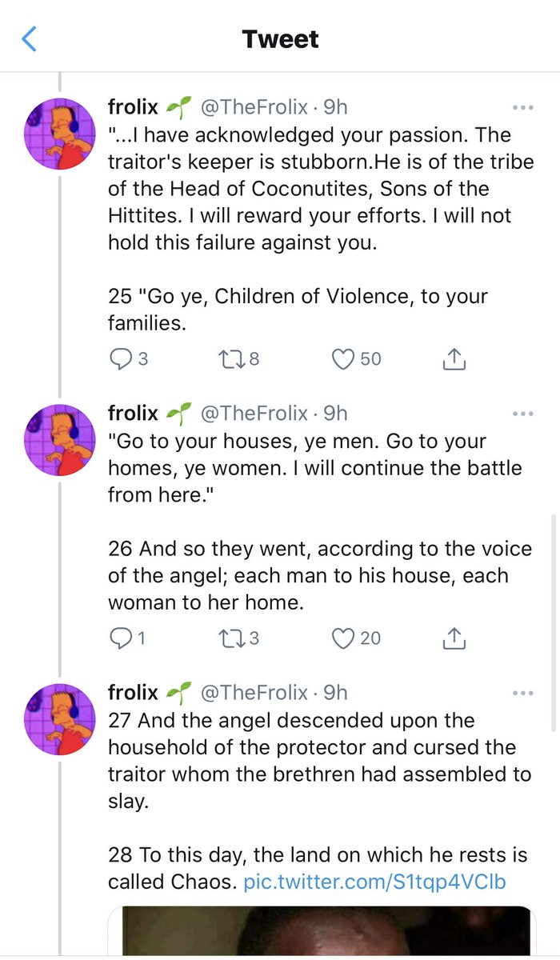Tap frolix avatar on first tweet
Viewport: 560px width, 960px height.
click(62, 134)
